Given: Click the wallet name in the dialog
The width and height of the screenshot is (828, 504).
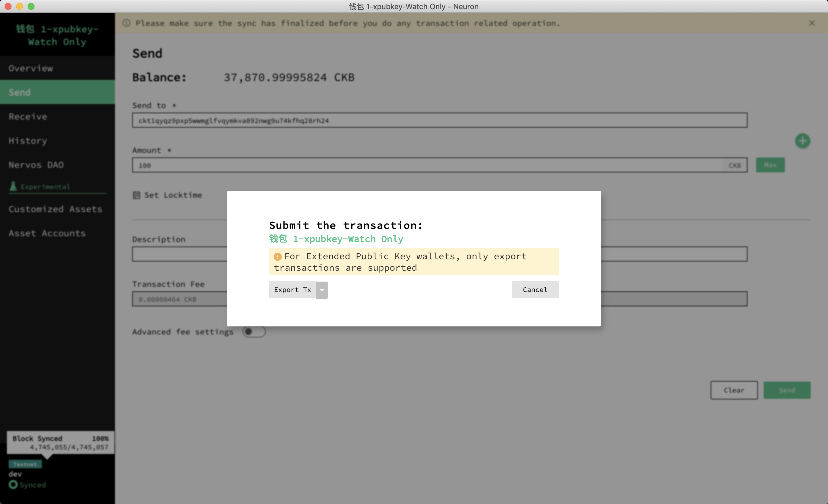Looking at the screenshot, I should [336, 239].
